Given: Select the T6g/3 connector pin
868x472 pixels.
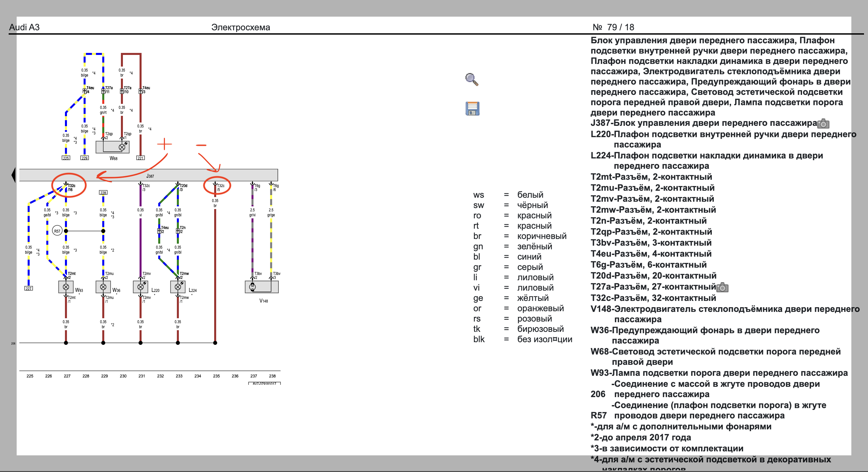Looking at the screenshot, I should pos(256,187).
